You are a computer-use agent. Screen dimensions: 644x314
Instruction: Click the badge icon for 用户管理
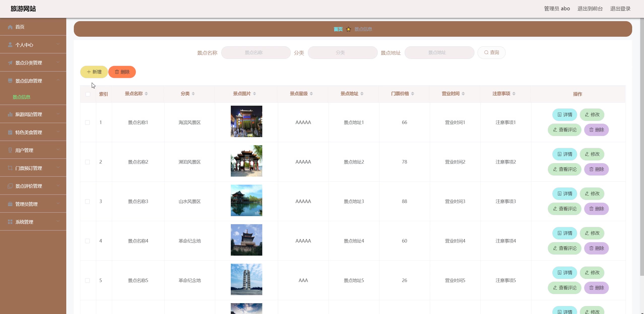10,150
